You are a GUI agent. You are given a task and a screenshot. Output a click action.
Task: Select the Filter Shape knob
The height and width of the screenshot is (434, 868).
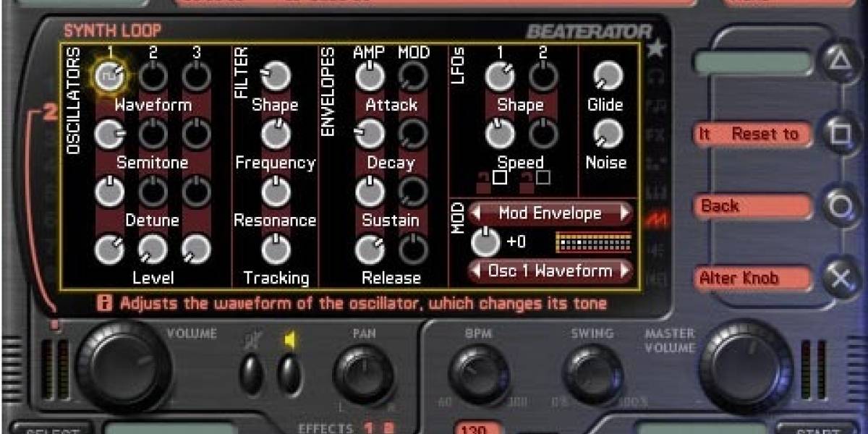pyautogui.click(x=275, y=76)
